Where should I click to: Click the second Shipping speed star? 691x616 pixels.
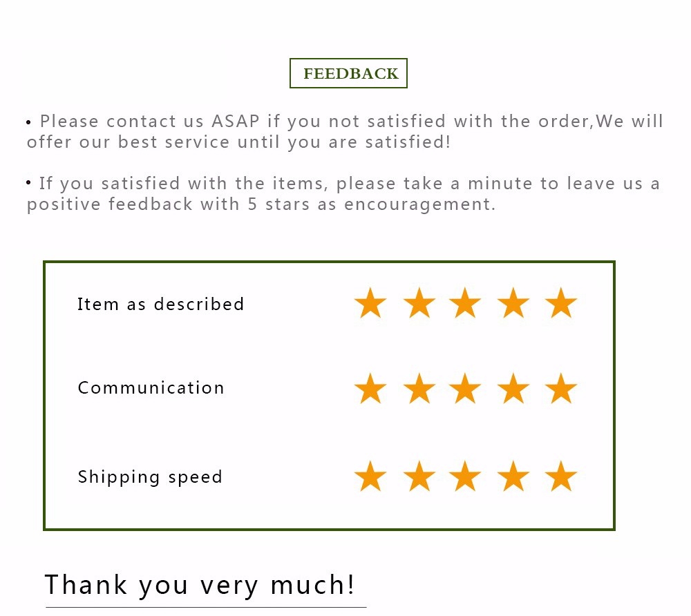click(x=419, y=477)
